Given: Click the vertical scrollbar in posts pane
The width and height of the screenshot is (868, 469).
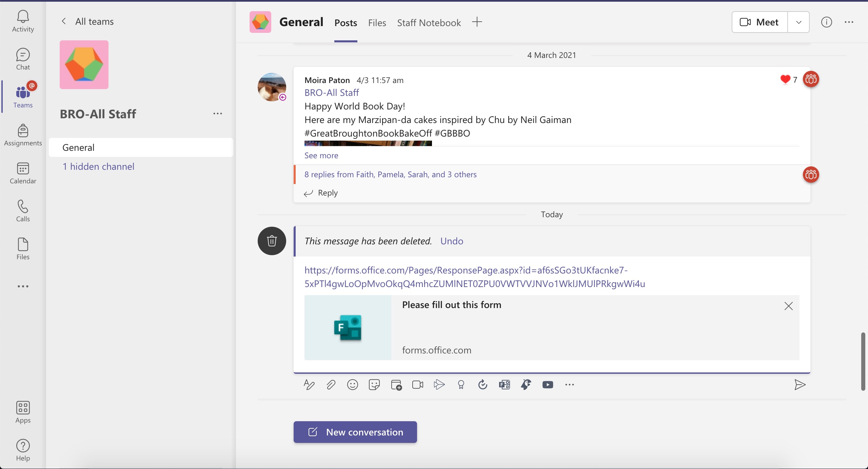Looking at the screenshot, I should tap(863, 361).
